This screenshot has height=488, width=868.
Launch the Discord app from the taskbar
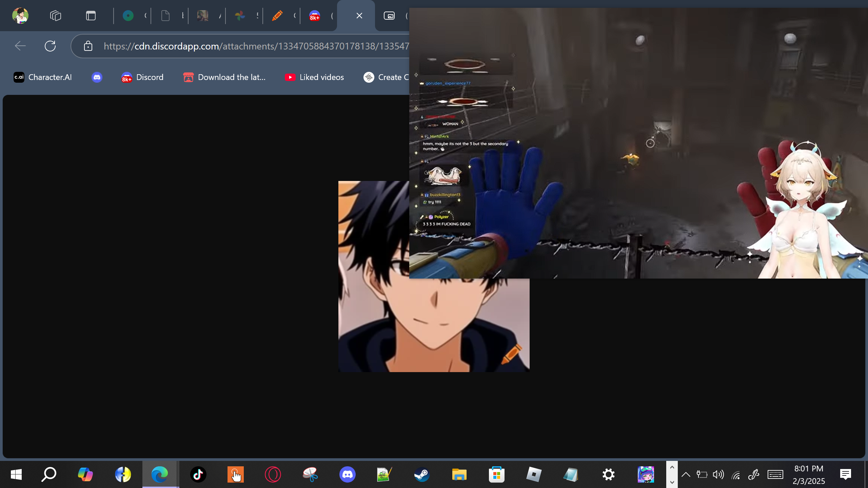pyautogui.click(x=348, y=474)
